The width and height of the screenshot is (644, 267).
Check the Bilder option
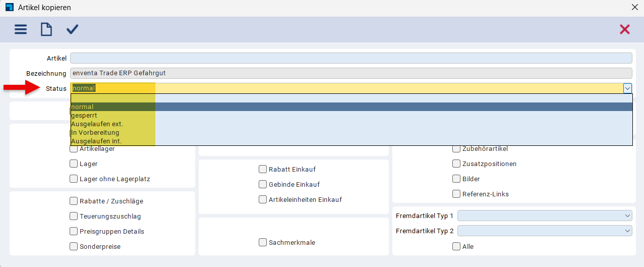[456, 179]
